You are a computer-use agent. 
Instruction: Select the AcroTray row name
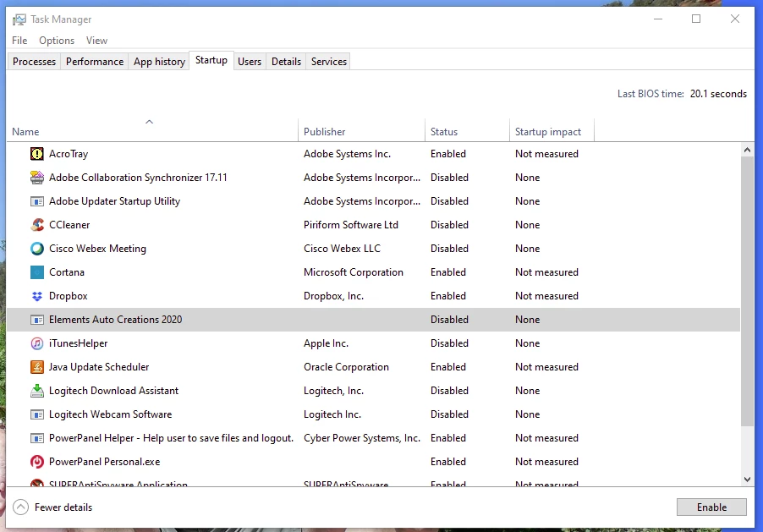tap(69, 154)
